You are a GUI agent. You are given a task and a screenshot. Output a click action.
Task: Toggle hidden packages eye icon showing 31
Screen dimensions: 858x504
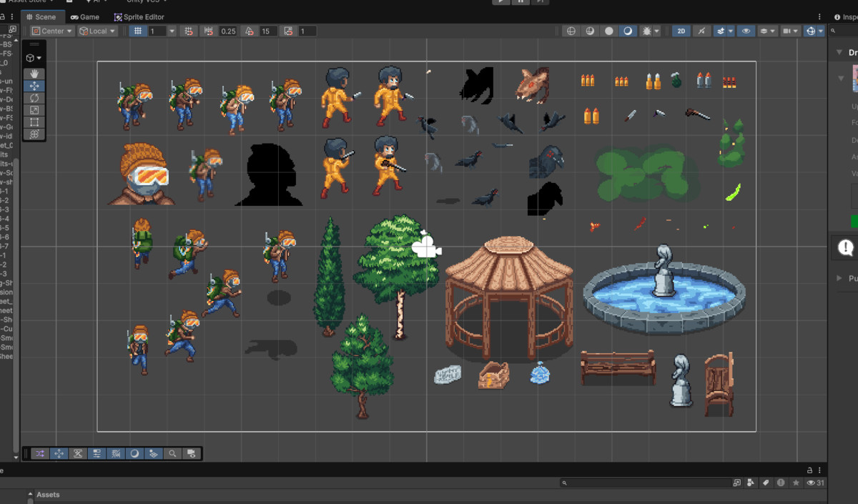pyautogui.click(x=816, y=483)
